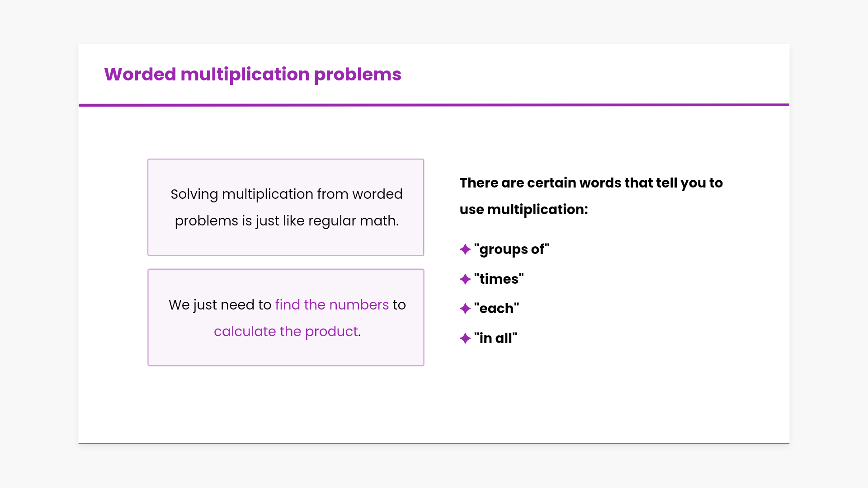
Task: Click the word "to" after "find the numbers"
Action: click(399, 305)
